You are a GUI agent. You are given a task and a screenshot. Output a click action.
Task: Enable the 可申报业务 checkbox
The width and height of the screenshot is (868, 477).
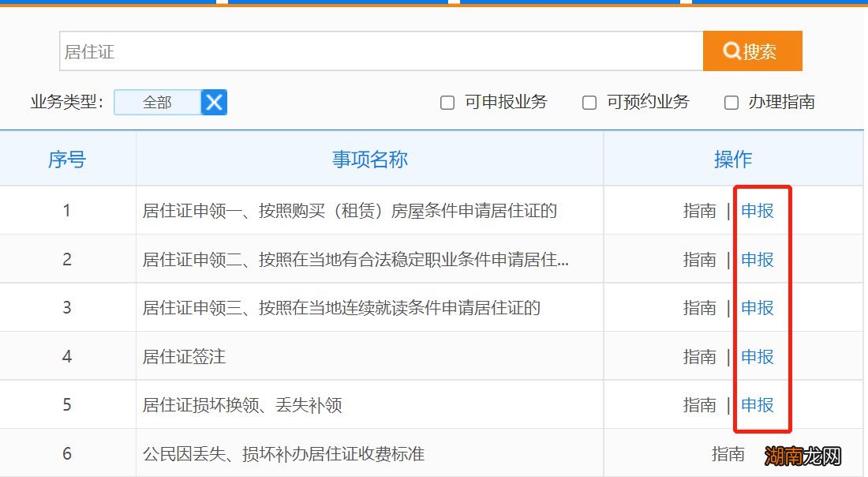tap(447, 103)
